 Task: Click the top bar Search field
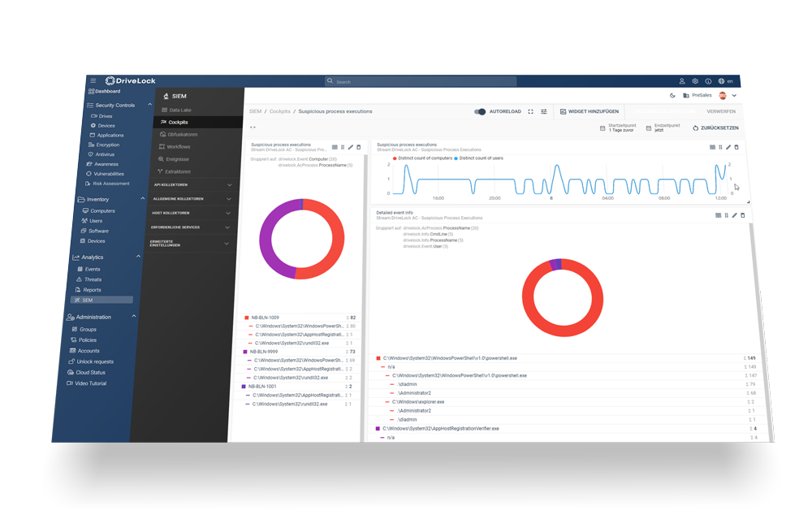tap(421, 81)
